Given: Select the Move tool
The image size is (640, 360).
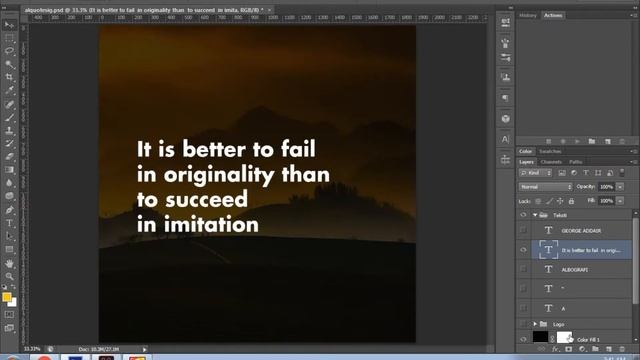Looking at the screenshot, I should pyautogui.click(x=9, y=25).
